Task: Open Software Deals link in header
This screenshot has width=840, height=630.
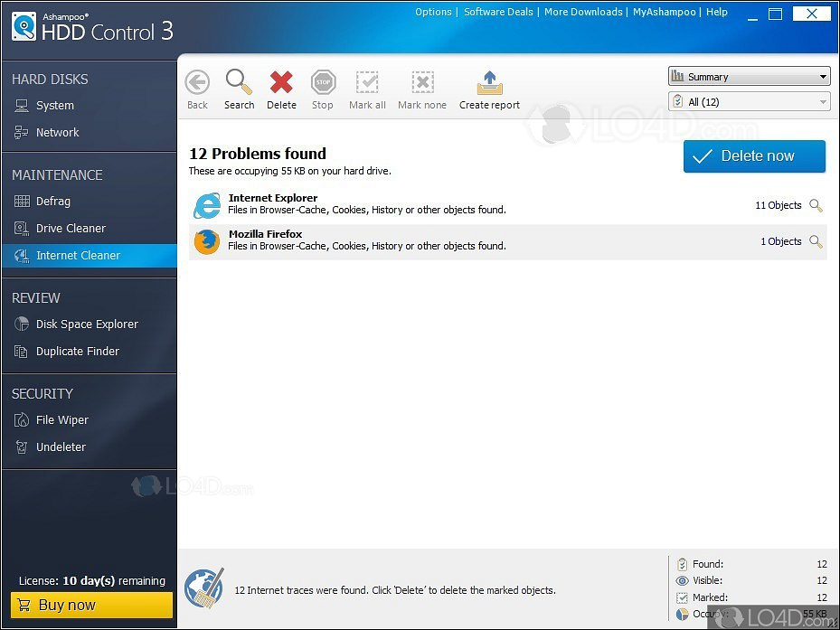Action: click(x=498, y=12)
